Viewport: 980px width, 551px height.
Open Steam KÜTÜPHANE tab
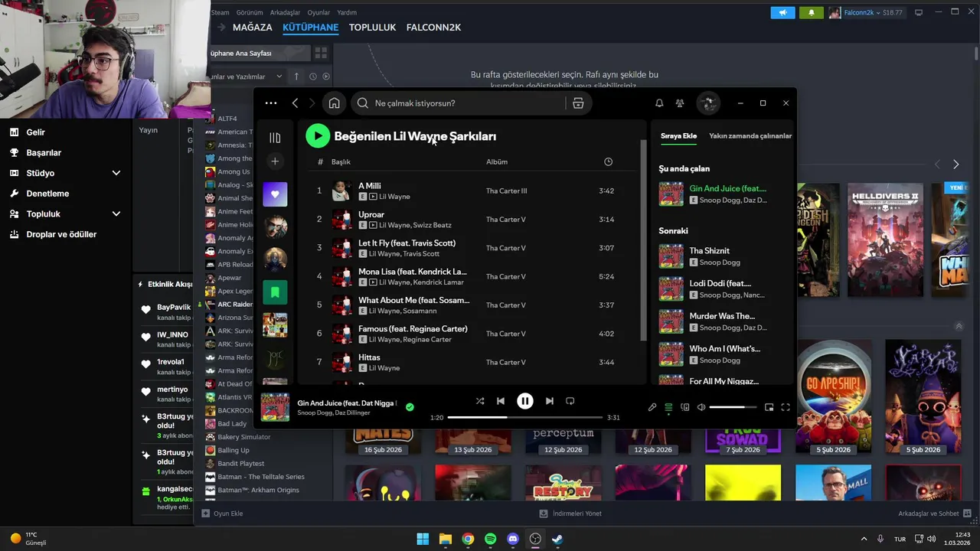(310, 28)
